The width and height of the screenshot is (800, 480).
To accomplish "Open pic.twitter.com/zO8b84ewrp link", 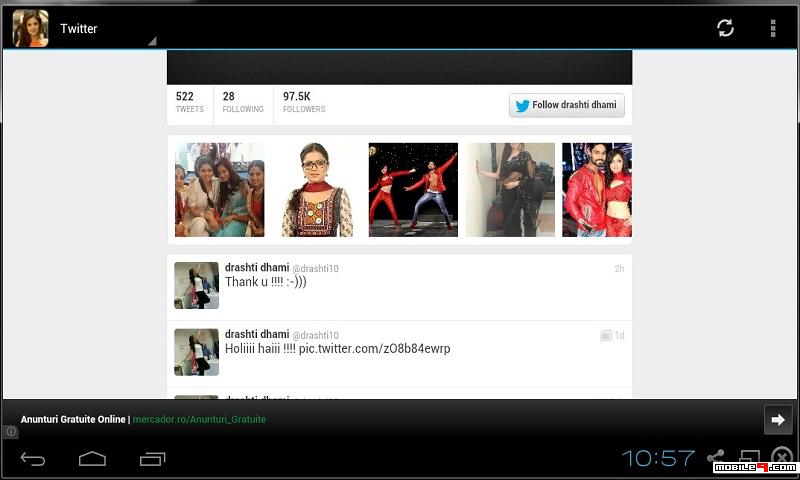I will tap(374, 349).
